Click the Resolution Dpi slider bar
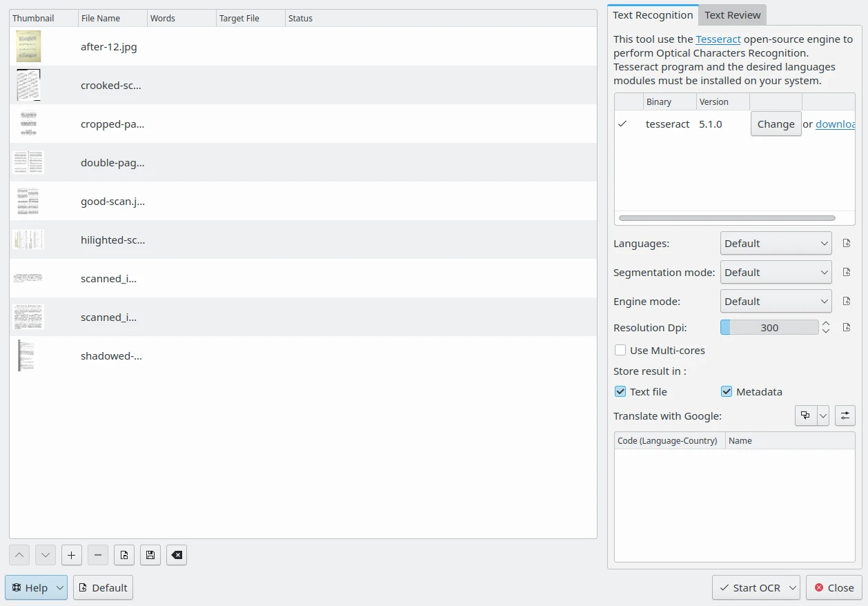This screenshot has width=868, height=606. click(769, 327)
